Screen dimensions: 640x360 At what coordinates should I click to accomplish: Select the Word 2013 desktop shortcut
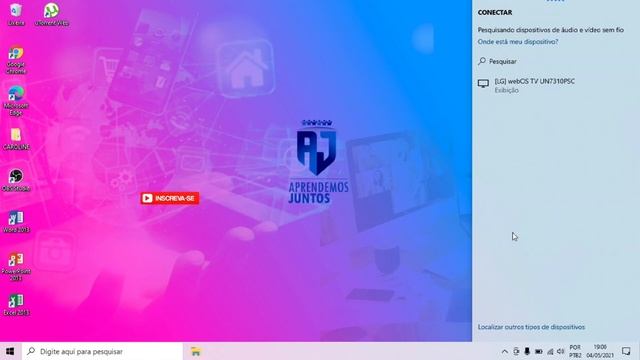pyautogui.click(x=16, y=222)
